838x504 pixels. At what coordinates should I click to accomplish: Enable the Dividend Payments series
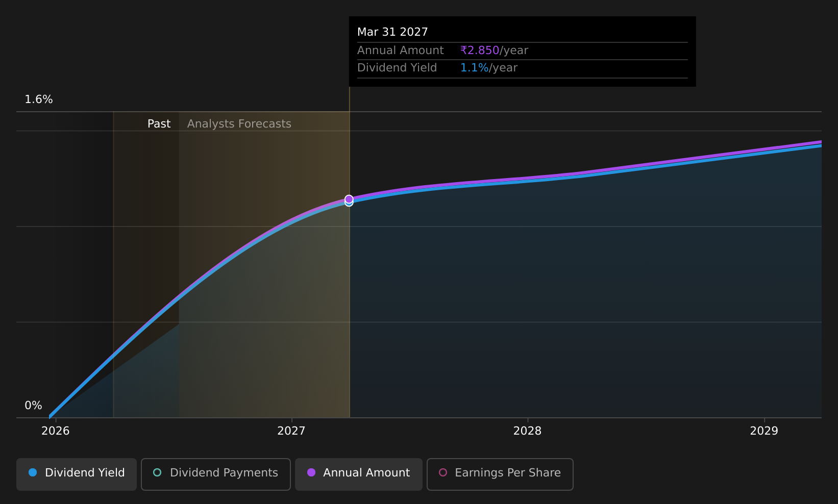point(215,474)
